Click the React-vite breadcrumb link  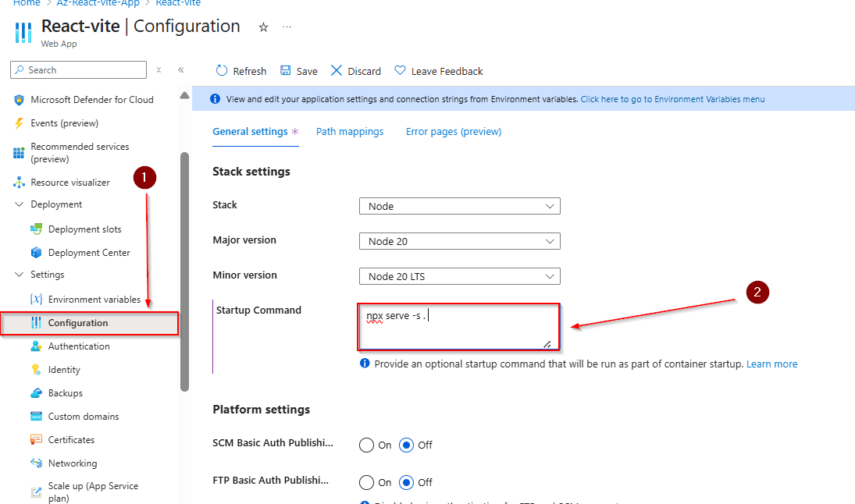pos(178,2)
